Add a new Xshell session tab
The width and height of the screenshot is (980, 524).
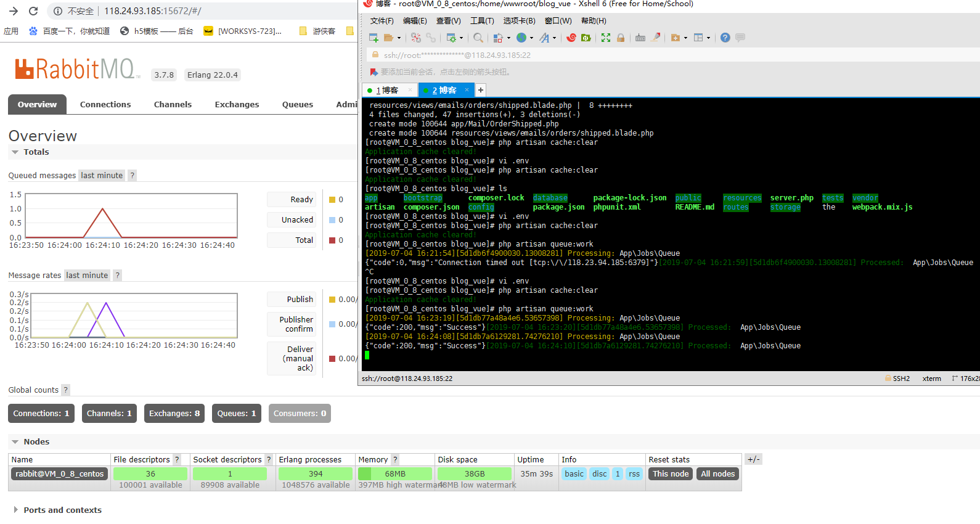pyautogui.click(x=481, y=90)
